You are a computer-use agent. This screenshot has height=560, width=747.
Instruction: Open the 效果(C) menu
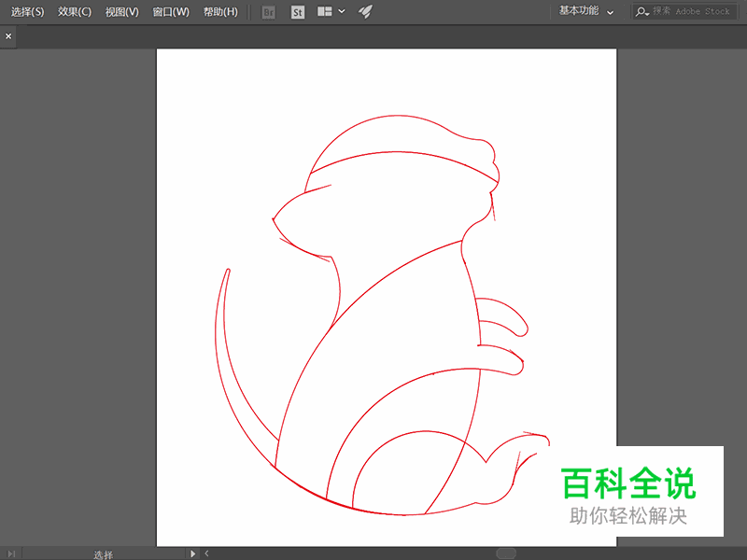74,11
